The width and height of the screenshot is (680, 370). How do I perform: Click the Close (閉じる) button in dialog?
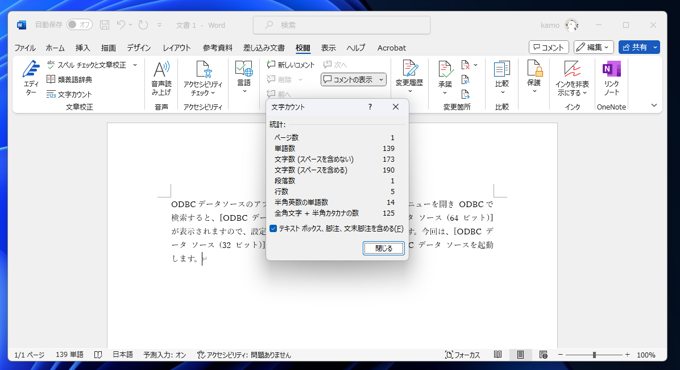point(383,248)
